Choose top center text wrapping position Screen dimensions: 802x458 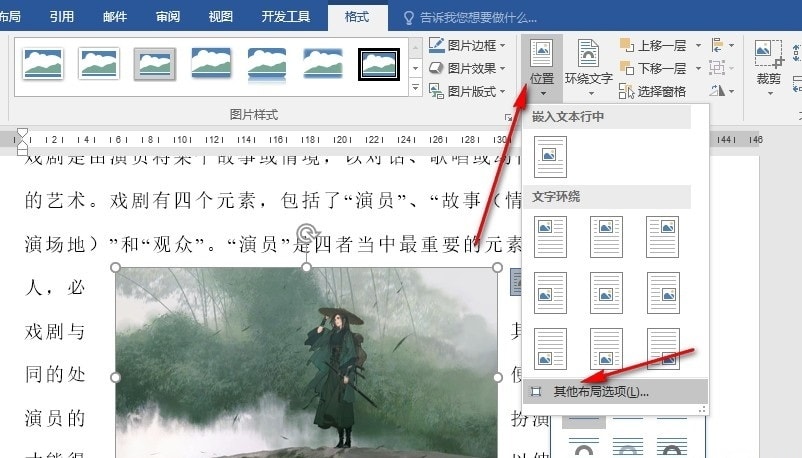click(x=606, y=236)
